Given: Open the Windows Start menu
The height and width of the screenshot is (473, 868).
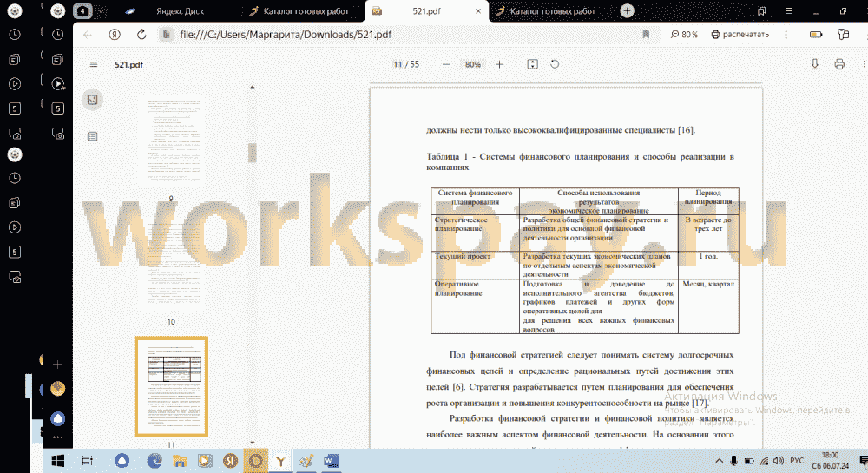Looking at the screenshot, I should [57, 460].
